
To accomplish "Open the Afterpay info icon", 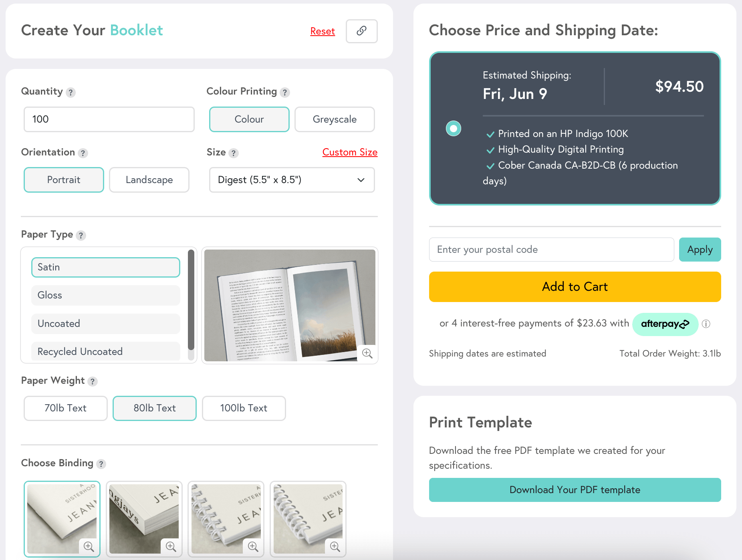I will coord(706,324).
